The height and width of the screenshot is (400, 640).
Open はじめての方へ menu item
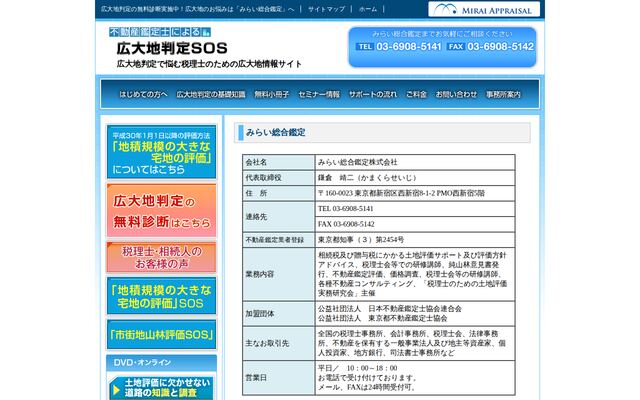point(143,94)
